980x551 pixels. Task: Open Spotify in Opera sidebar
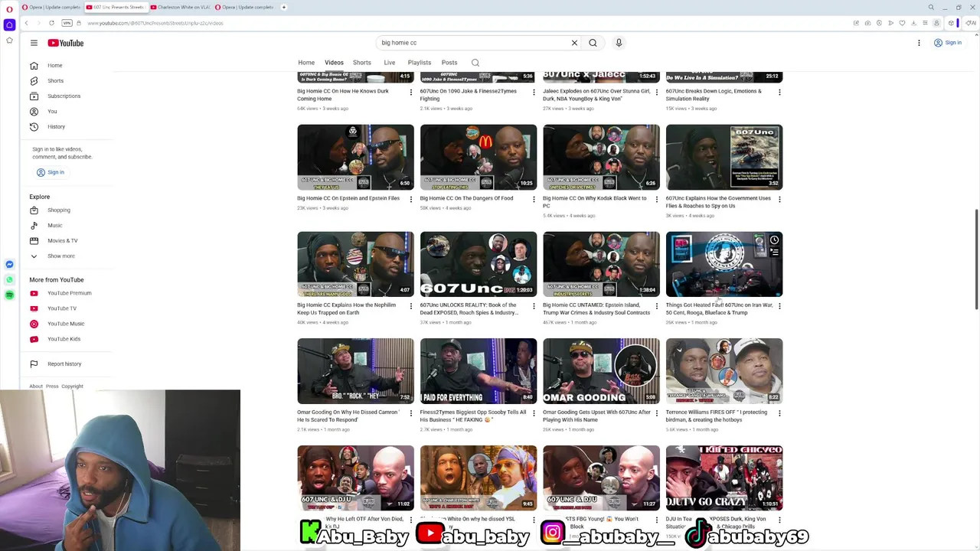click(x=9, y=295)
